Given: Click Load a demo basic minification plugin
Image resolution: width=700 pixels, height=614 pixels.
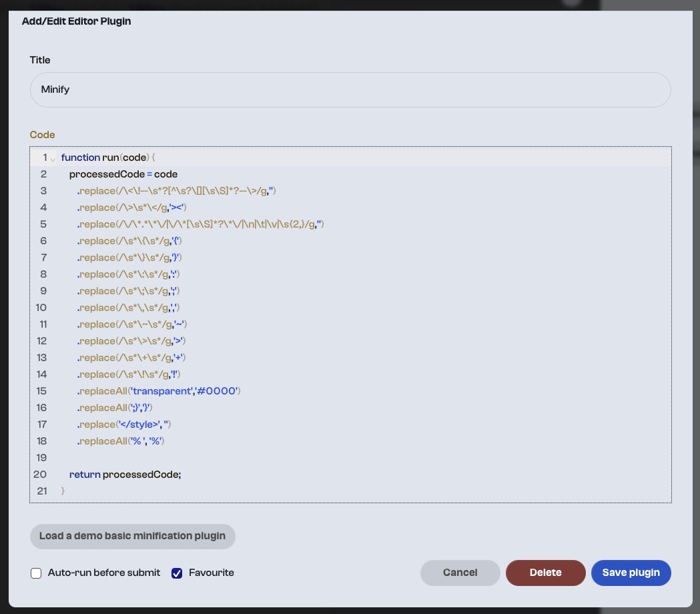Looking at the screenshot, I should pos(133,537).
